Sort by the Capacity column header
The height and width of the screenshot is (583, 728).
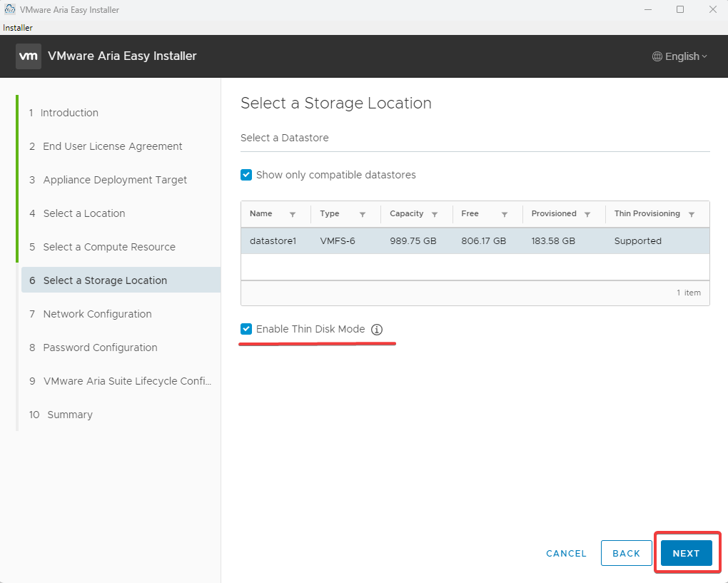tap(407, 213)
